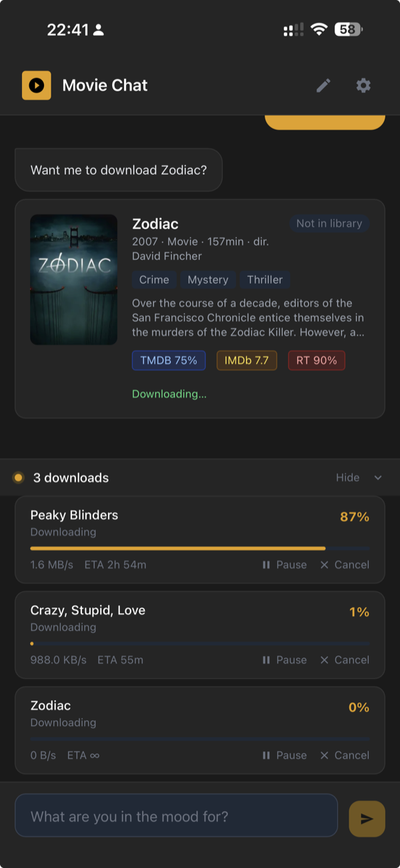
Task: Open settings via the gear icon
Action: click(363, 85)
